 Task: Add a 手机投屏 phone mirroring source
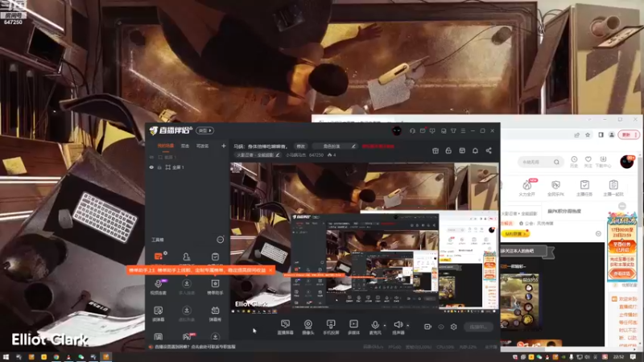(331, 327)
